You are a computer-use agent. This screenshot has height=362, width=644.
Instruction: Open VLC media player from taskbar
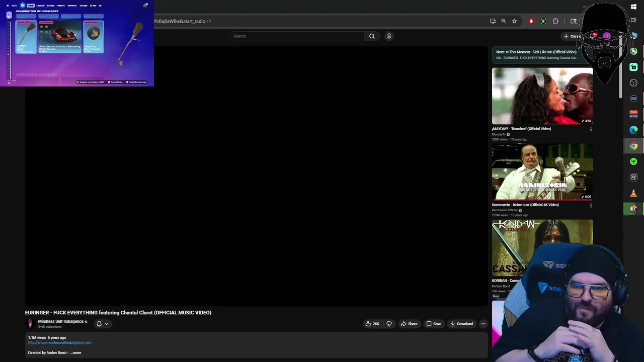[x=633, y=193]
